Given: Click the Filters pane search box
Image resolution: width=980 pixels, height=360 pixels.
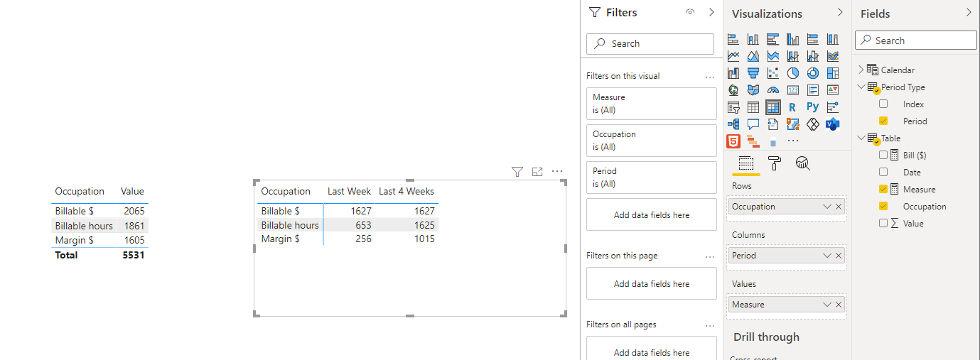Looking at the screenshot, I should (650, 43).
